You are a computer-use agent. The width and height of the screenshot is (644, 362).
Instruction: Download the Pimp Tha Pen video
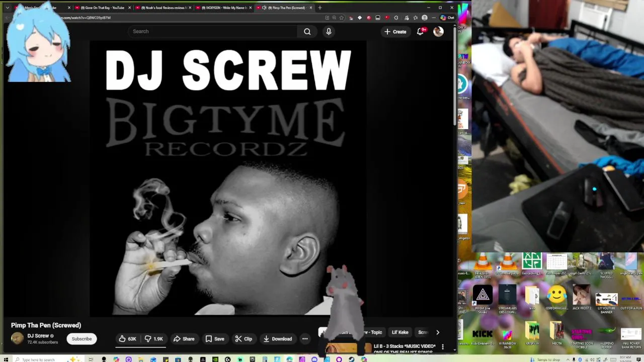[x=277, y=339]
